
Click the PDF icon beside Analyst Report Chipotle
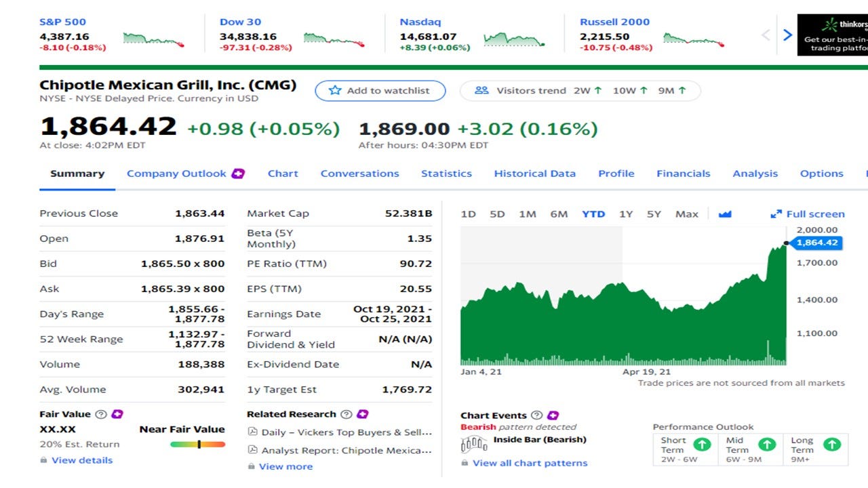252,450
